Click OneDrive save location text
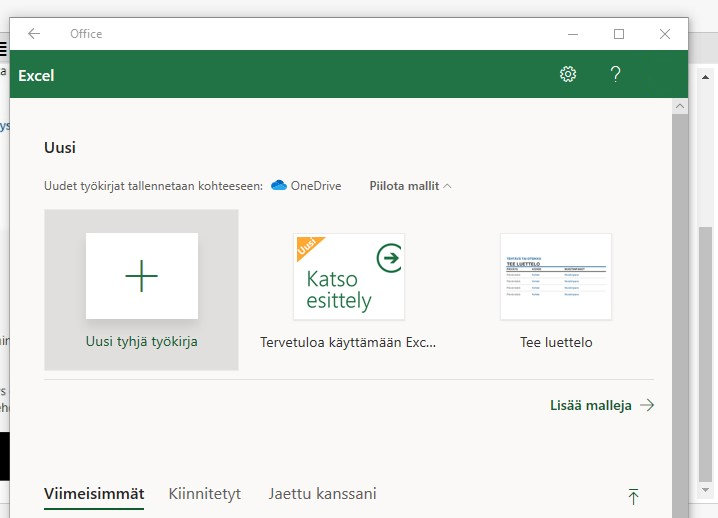 tap(316, 186)
